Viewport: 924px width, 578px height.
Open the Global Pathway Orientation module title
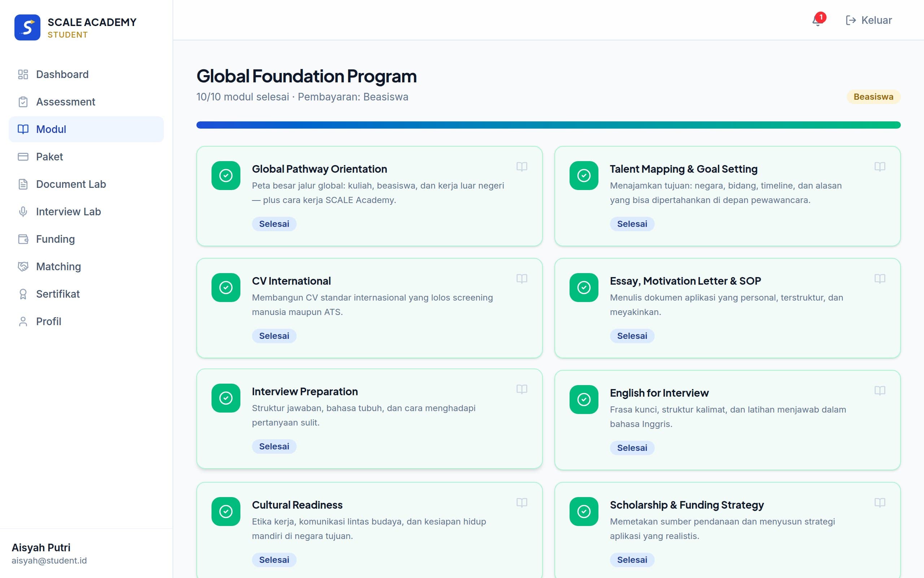tap(319, 169)
